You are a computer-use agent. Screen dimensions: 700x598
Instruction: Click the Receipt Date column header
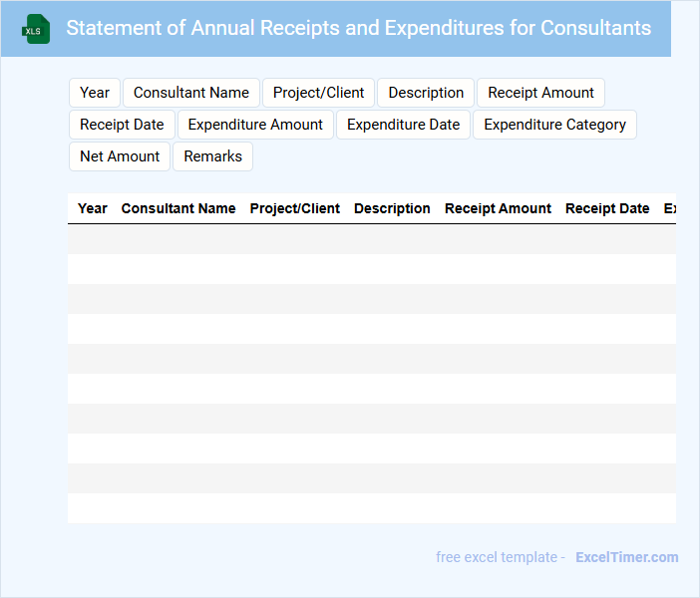pyautogui.click(x=607, y=208)
